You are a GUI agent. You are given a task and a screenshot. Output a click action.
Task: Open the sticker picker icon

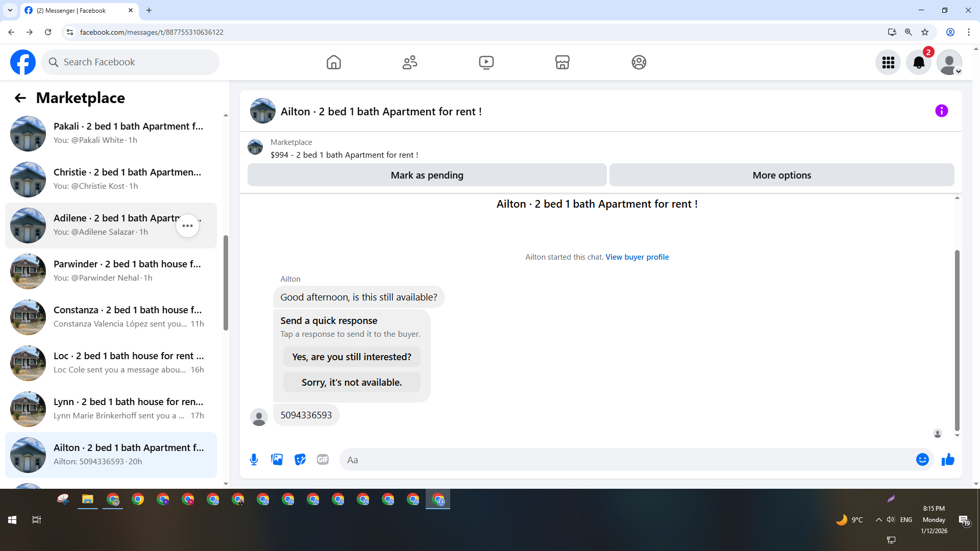click(x=300, y=460)
